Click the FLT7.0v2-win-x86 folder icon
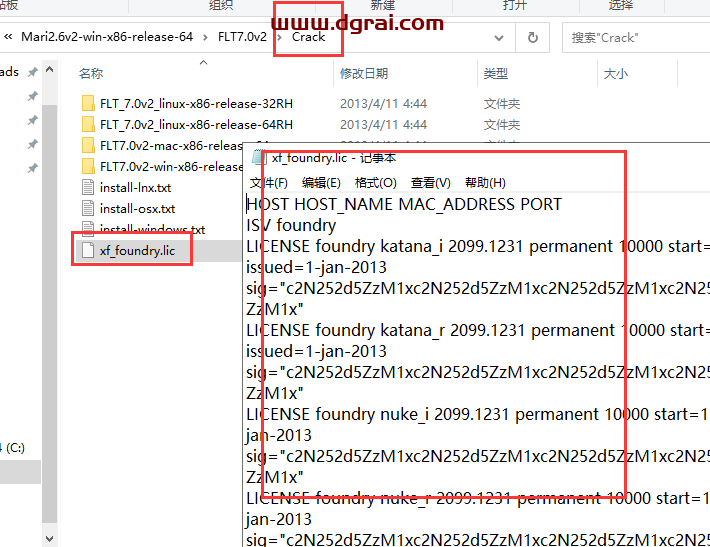The width and height of the screenshot is (710, 547). 88,167
